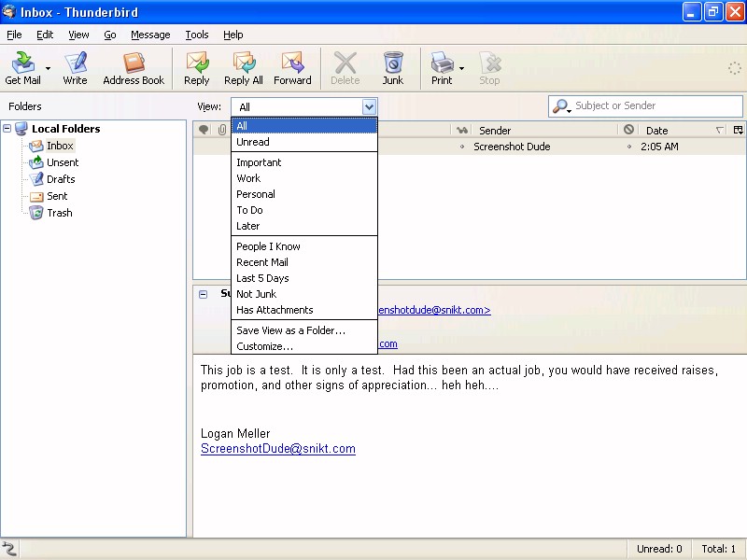Choose Recent Mail view

coord(304,262)
